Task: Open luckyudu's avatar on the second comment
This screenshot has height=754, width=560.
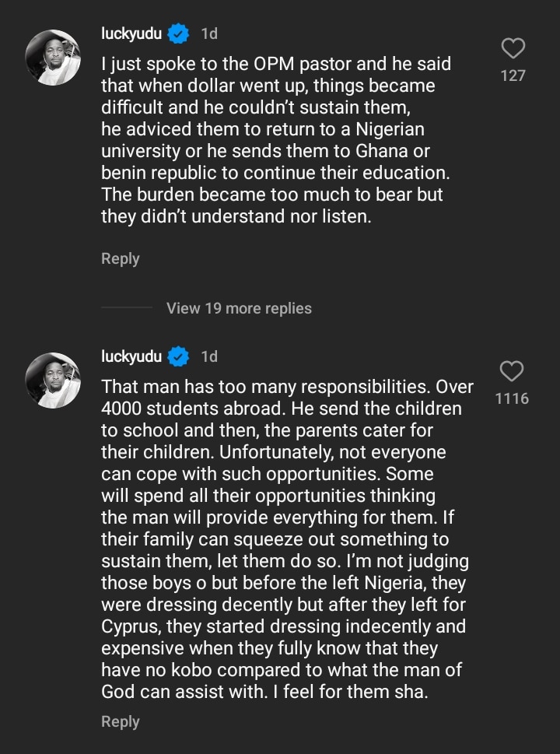Action: [53, 381]
